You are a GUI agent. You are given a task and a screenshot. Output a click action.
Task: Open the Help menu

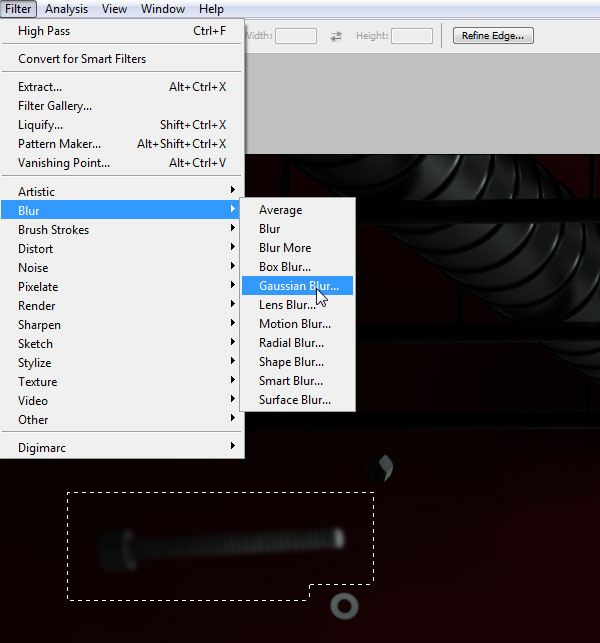coord(211,9)
